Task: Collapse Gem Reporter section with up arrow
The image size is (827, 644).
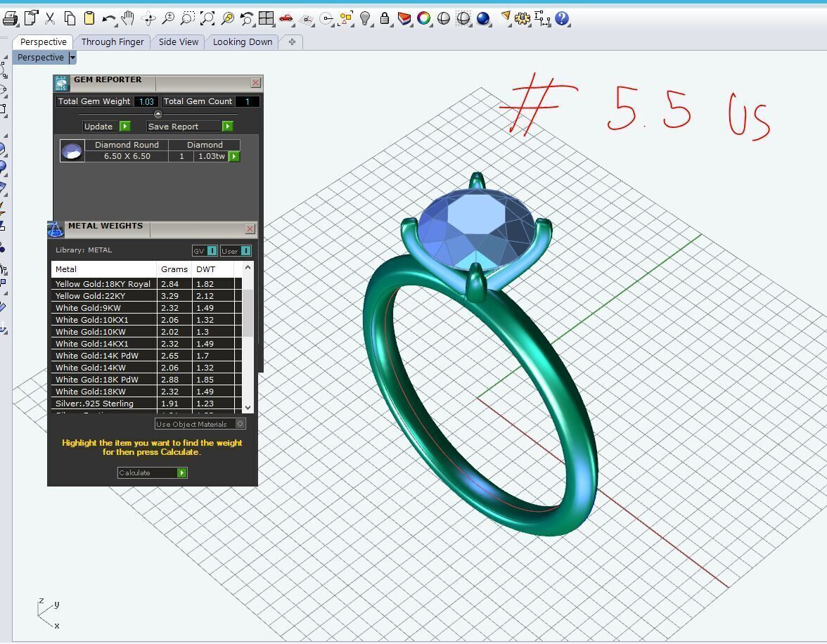Action: point(158,114)
